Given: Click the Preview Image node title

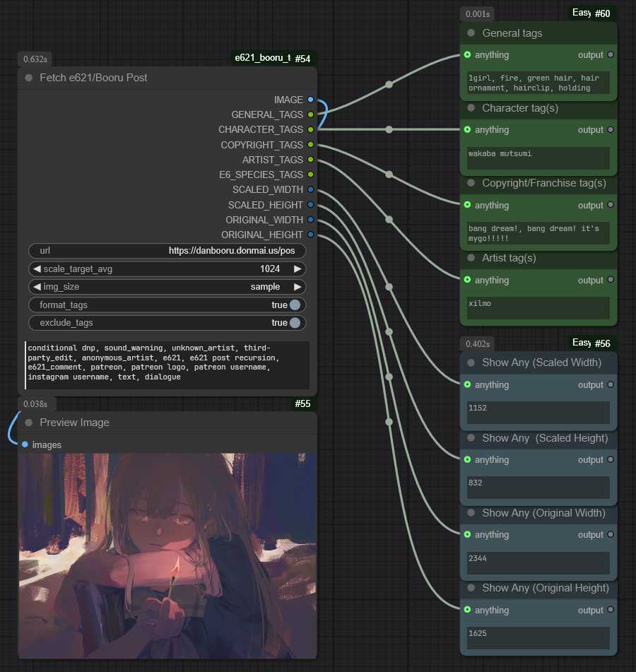Looking at the screenshot, I should click(x=75, y=423).
